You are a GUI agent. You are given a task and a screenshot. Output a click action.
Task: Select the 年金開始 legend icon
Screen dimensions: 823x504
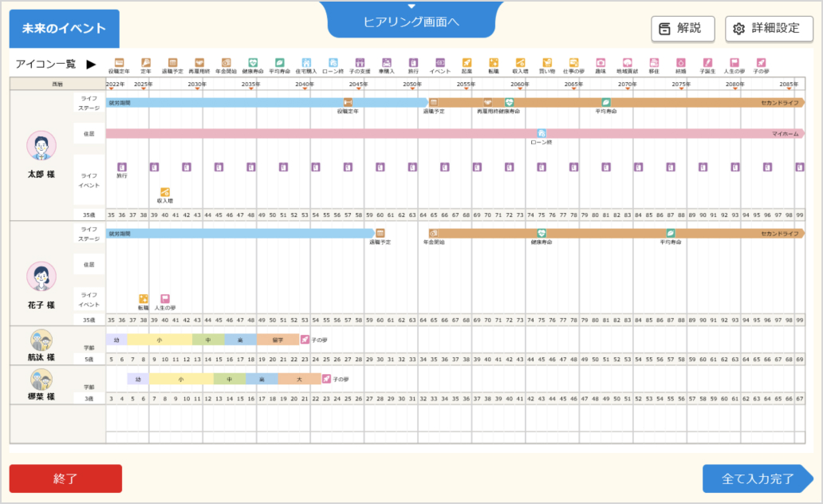[226, 62]
